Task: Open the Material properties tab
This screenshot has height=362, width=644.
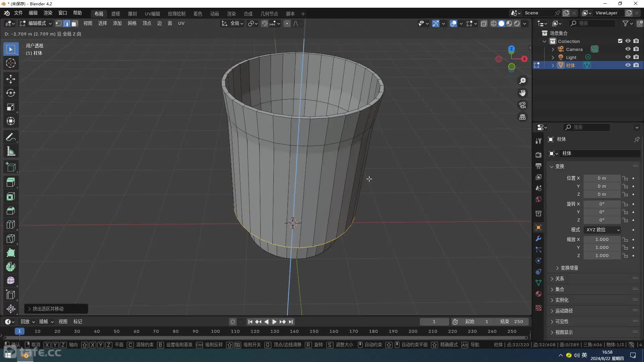Action: 538,294
